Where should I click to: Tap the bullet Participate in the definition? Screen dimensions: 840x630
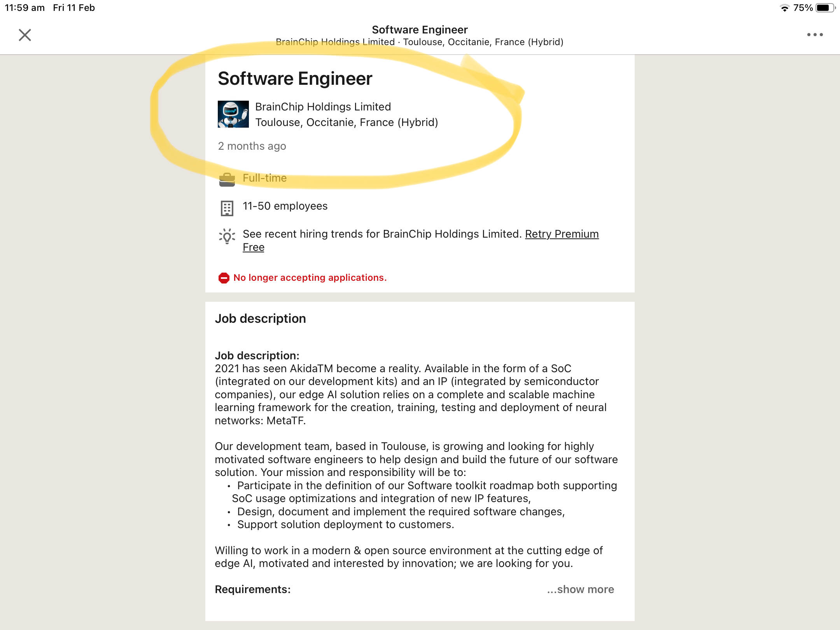[425, 492]
